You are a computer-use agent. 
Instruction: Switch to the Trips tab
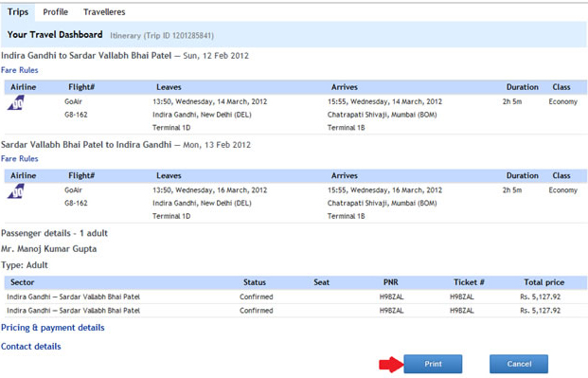(x=18, y=12)
